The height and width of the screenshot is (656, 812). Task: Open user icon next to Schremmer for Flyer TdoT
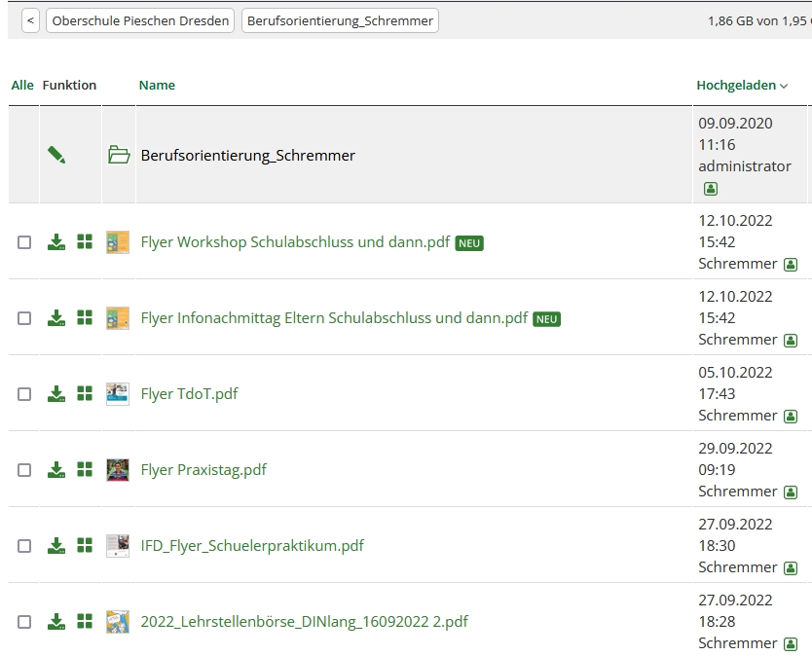point(791,416)
